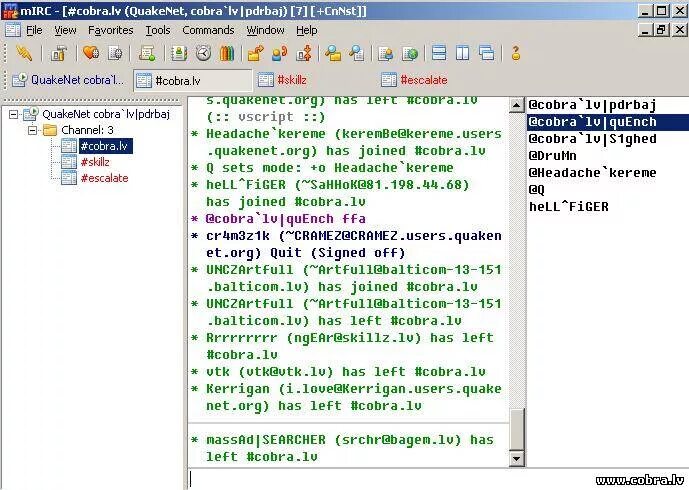Click the About question mark icon
Image resolution: width=689 pixels, height=490 pixels.
click(x=516, y=54)
